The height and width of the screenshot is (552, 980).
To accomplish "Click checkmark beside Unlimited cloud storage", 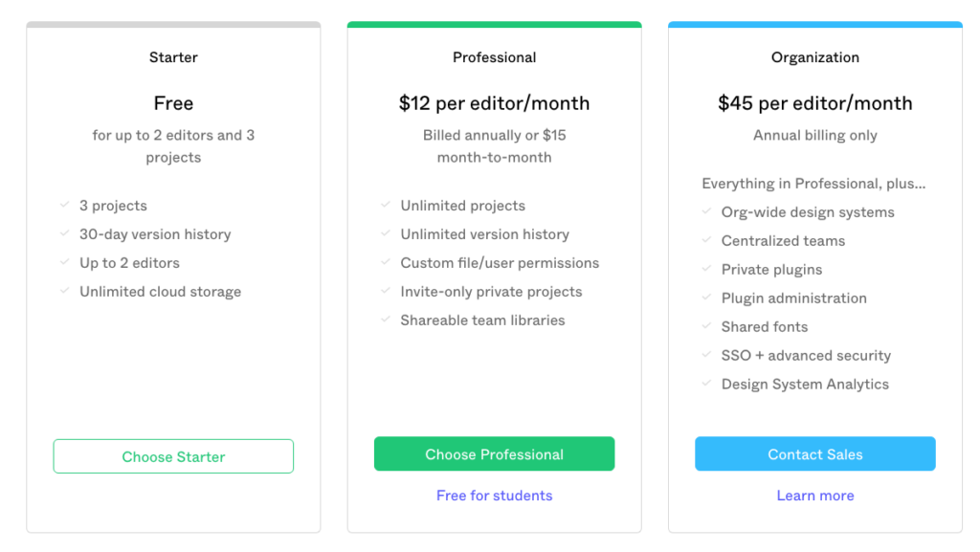I will pos(64,291).
